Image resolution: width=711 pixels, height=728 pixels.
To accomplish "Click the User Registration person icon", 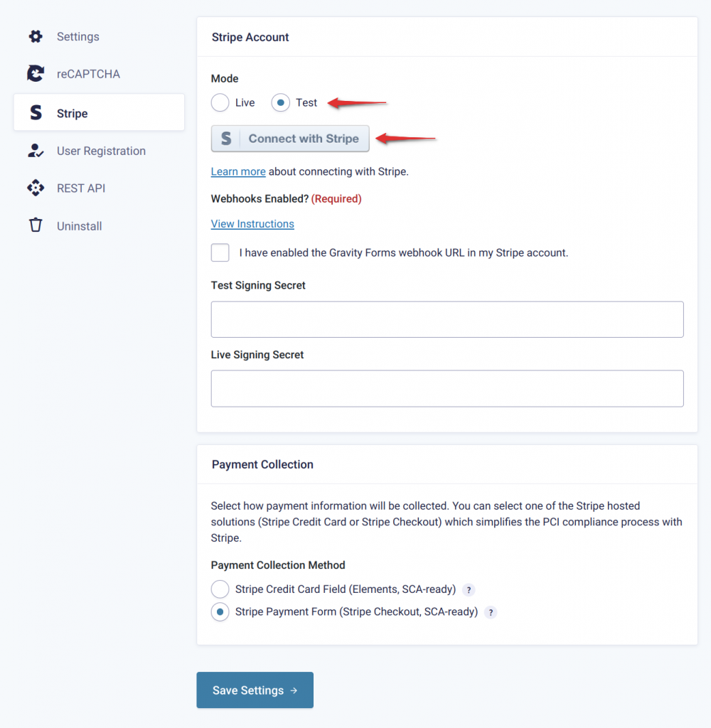I will coord(36,150).
